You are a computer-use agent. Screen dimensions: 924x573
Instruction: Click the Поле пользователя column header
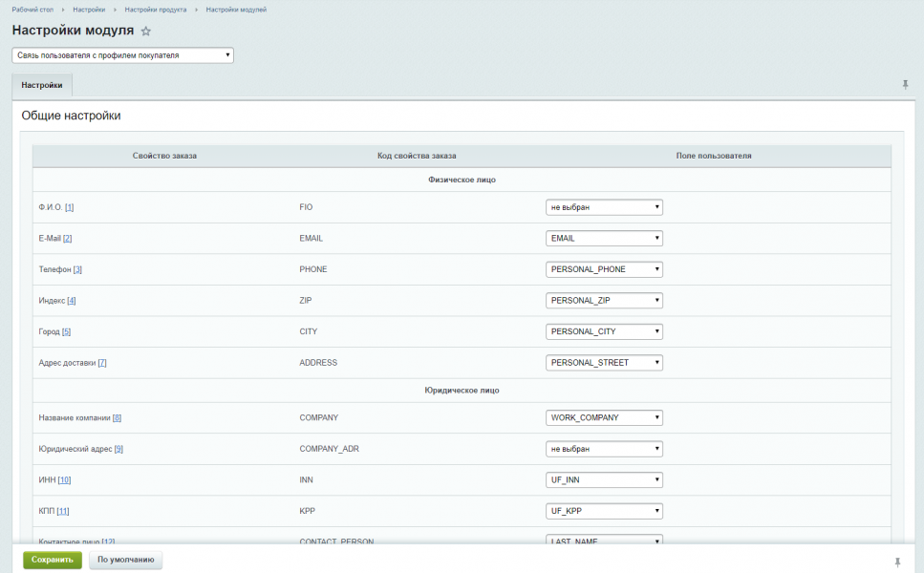714,156
